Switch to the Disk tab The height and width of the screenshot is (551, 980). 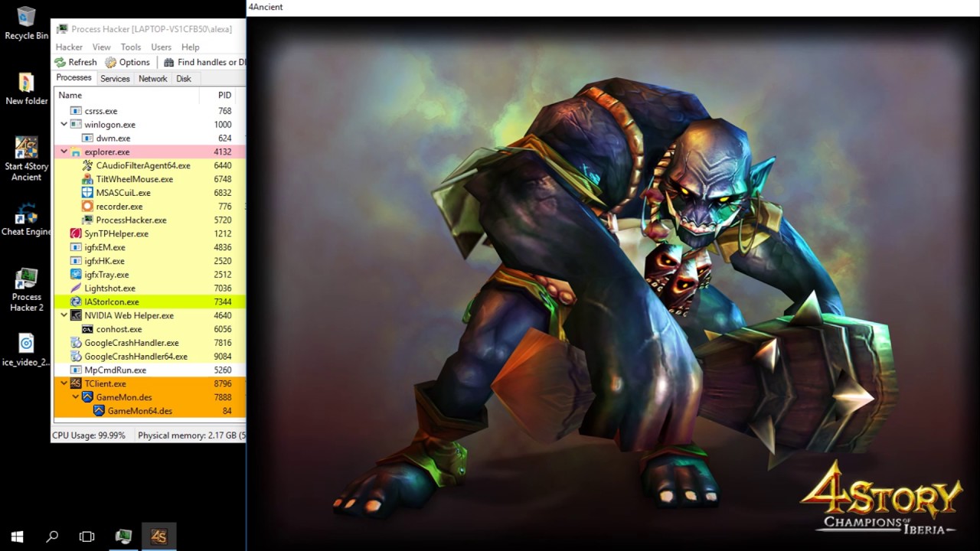184,78
